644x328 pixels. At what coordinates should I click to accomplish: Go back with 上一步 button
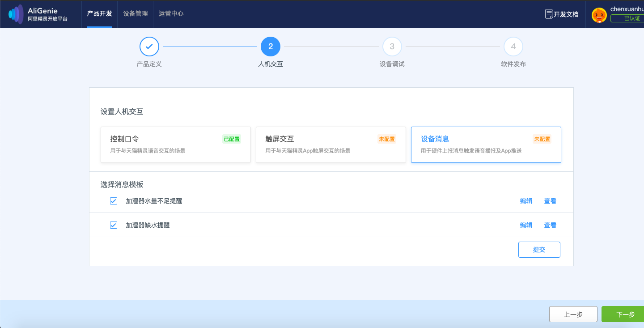[573, 315]
